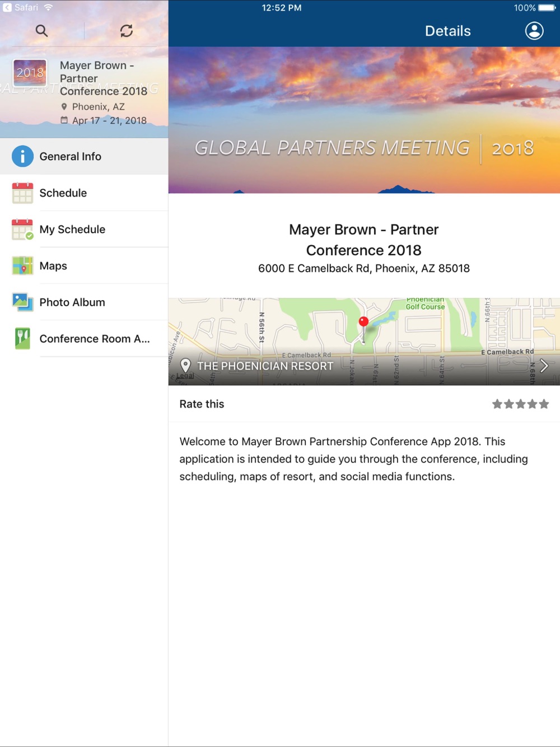
Task: Tap Phoenix, AZ location text
Action: [x=99, y=106]
